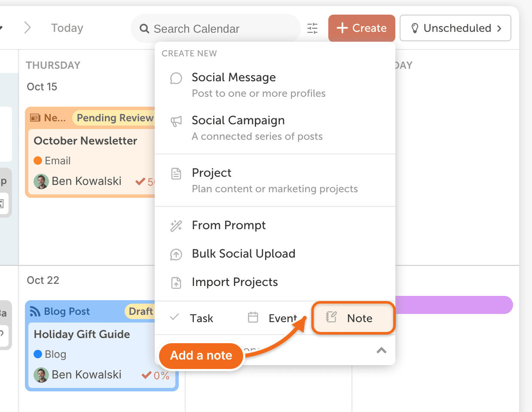Click the Event calendar icon
Screen dimensions: 532x412
[253, 317]
